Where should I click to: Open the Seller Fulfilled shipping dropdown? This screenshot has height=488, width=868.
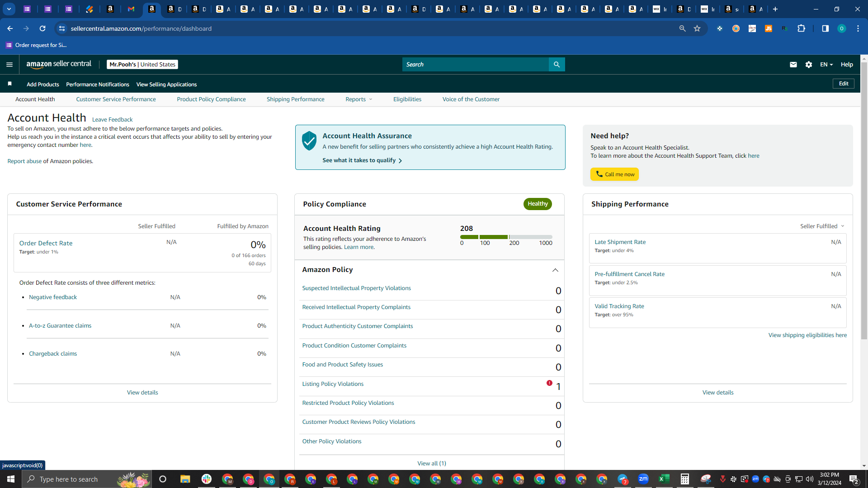[822, 226]
